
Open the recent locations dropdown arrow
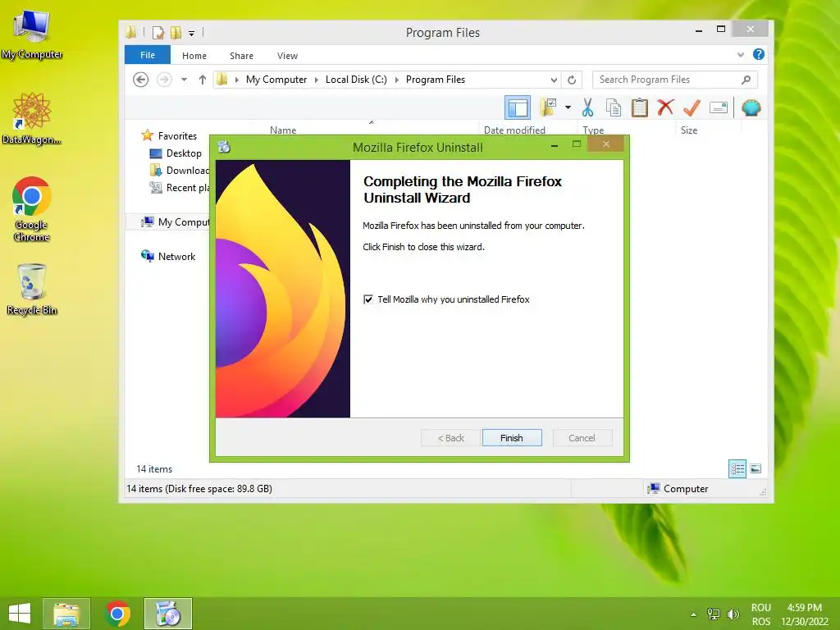(184, 80)
